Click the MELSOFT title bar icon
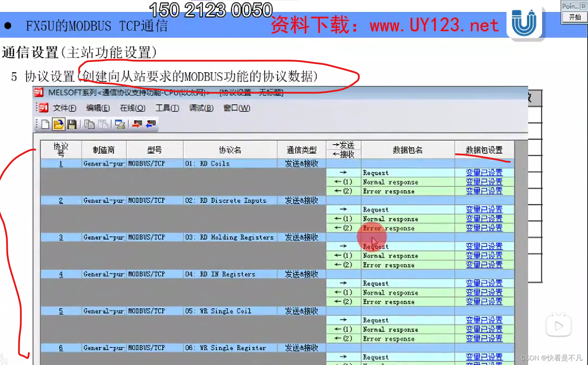Image resolution: width=588 pixels, height=365 pixels. (x=39, y=93)
